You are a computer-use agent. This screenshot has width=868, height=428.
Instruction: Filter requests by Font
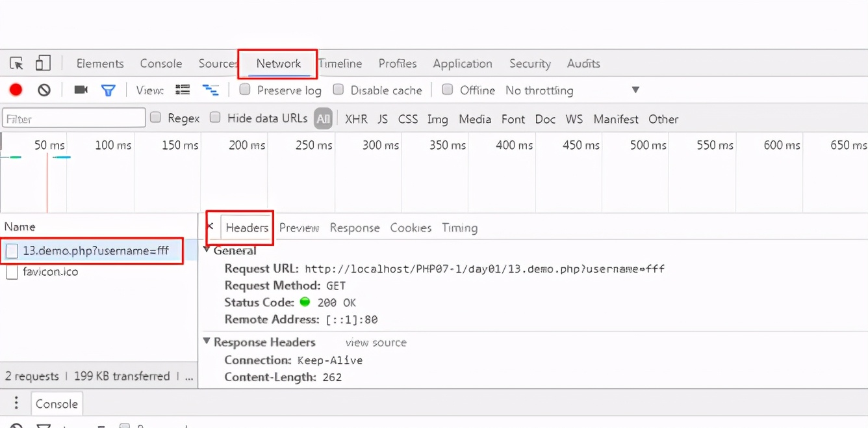[513, 119]
